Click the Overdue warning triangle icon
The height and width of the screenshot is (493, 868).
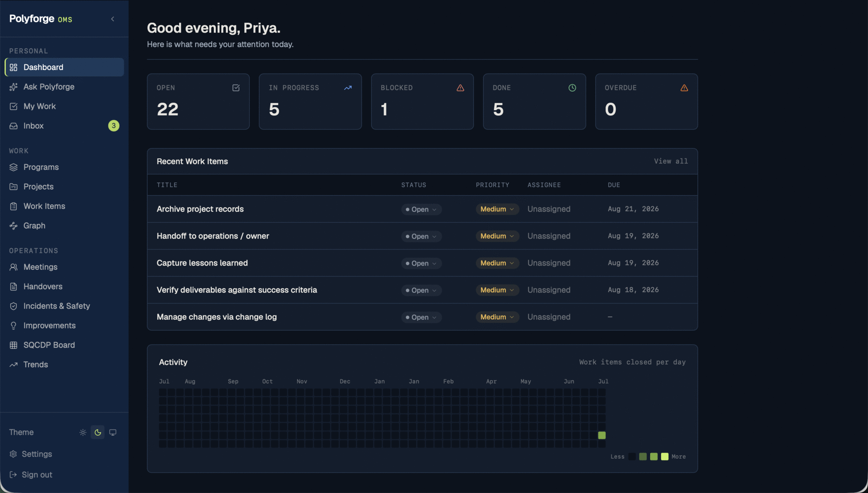[x=684, y=88]
